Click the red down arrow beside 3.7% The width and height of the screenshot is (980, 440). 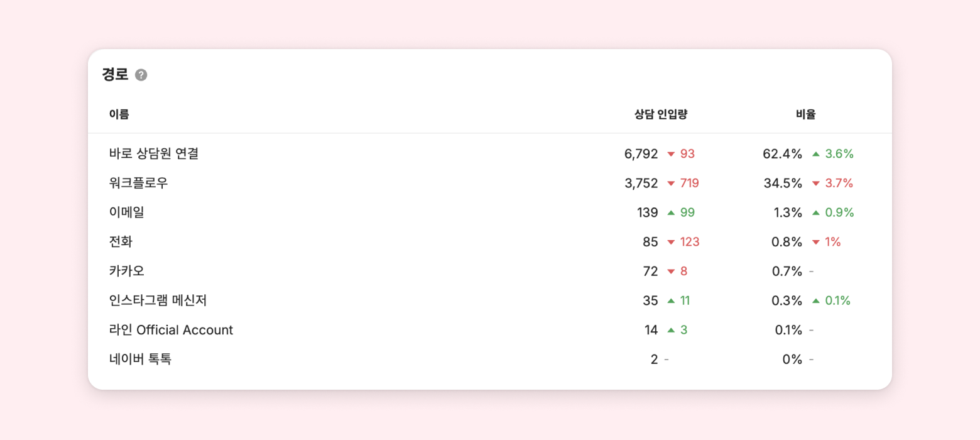816,184
